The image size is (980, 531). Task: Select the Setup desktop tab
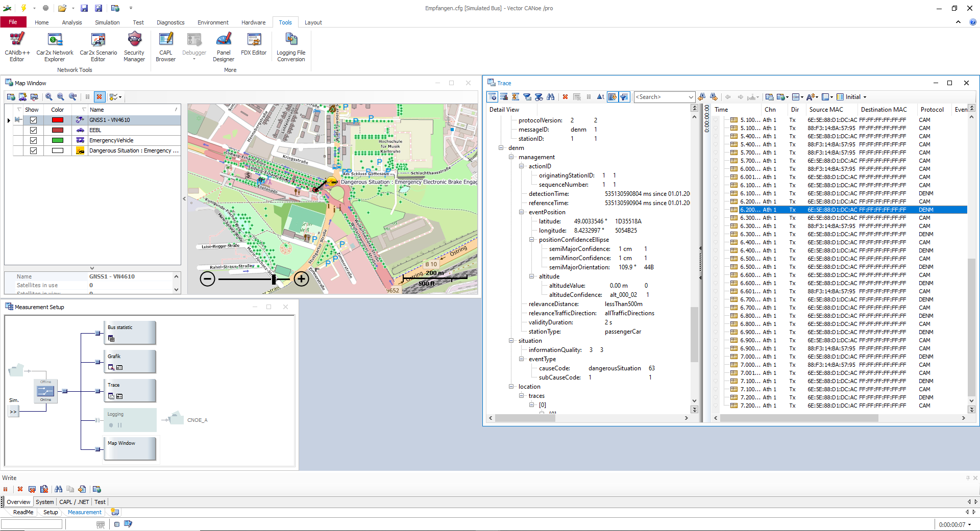click(x=51, y=512)
